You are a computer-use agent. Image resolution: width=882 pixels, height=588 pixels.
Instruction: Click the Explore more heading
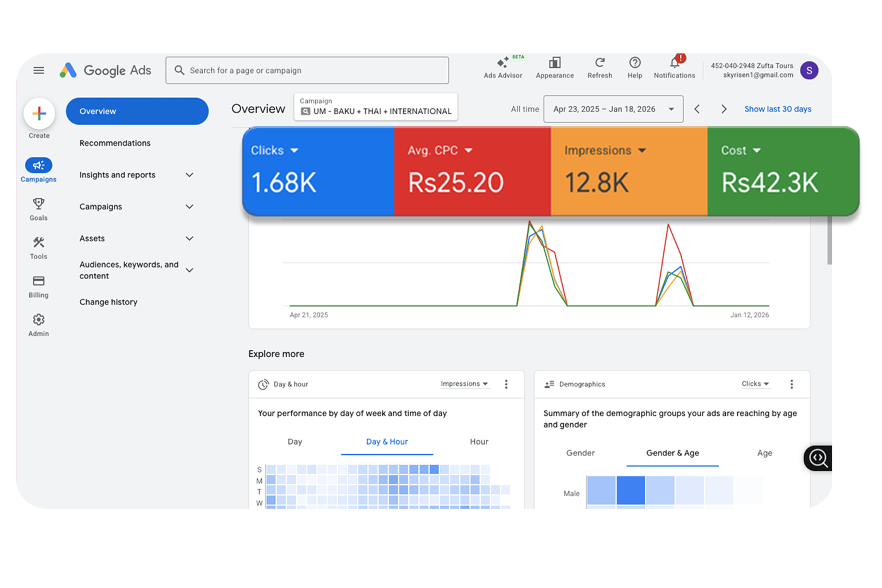coord(276,354)
